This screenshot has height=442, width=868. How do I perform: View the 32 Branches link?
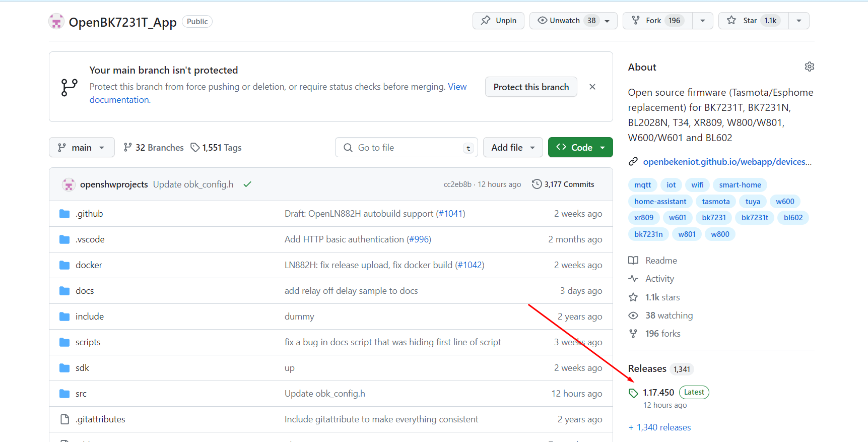pos(154,148)
